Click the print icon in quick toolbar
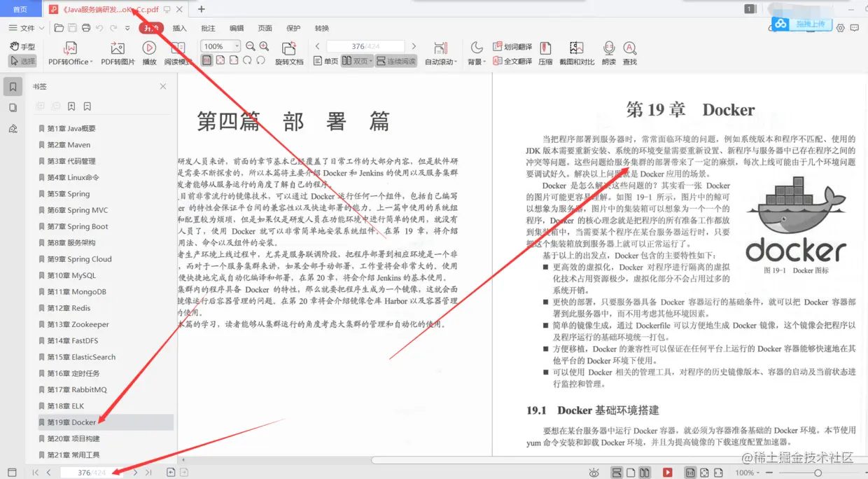This screenshot has width=868, height=479. (85, 28)
